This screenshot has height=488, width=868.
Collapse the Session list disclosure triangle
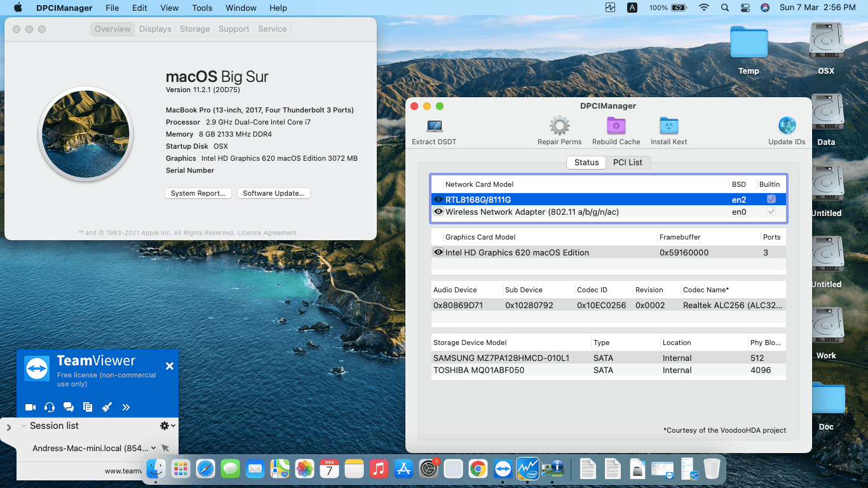24,426
